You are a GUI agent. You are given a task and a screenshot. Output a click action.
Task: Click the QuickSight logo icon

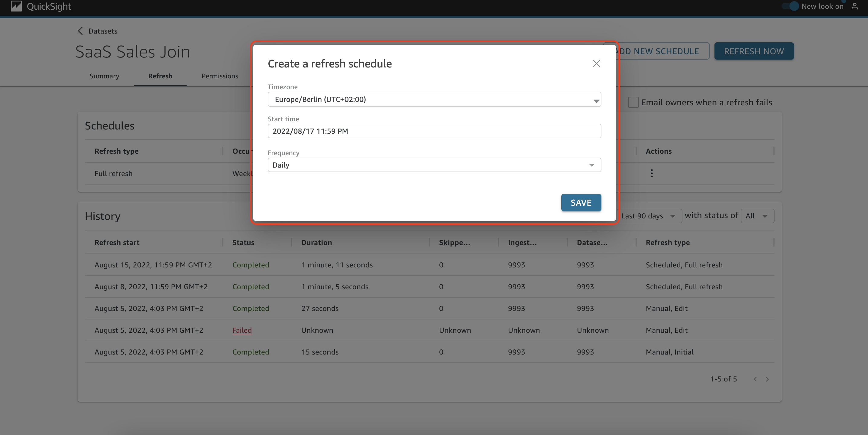pos(16,6)
